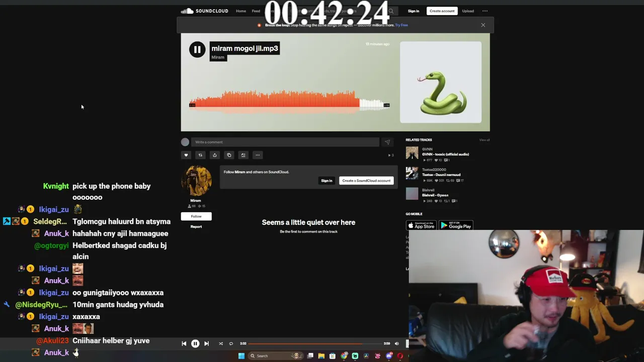
Task: Open Task View on the taskbar
Action: (310, 356)
